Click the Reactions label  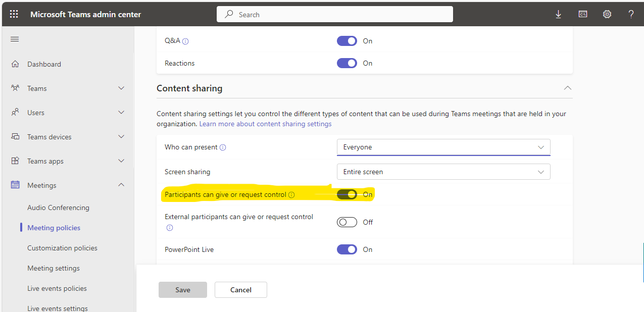(179, 63)
